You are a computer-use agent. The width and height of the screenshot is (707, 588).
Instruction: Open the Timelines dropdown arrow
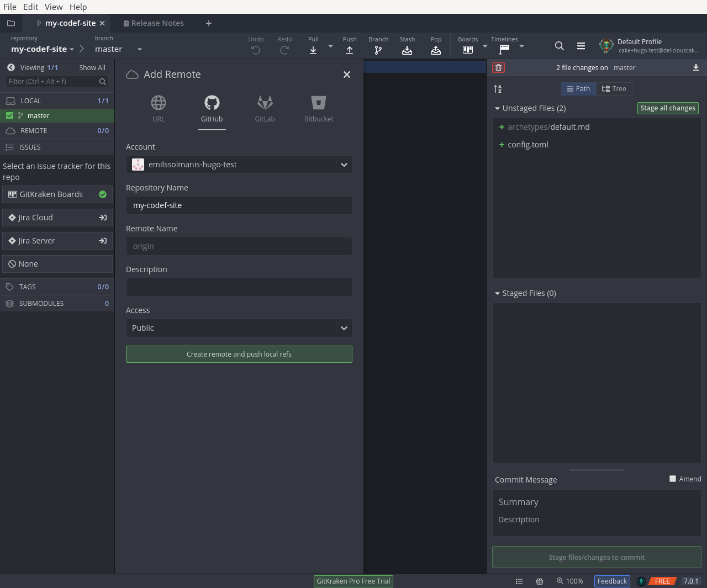pyautogui.click(x=522, y=46)
